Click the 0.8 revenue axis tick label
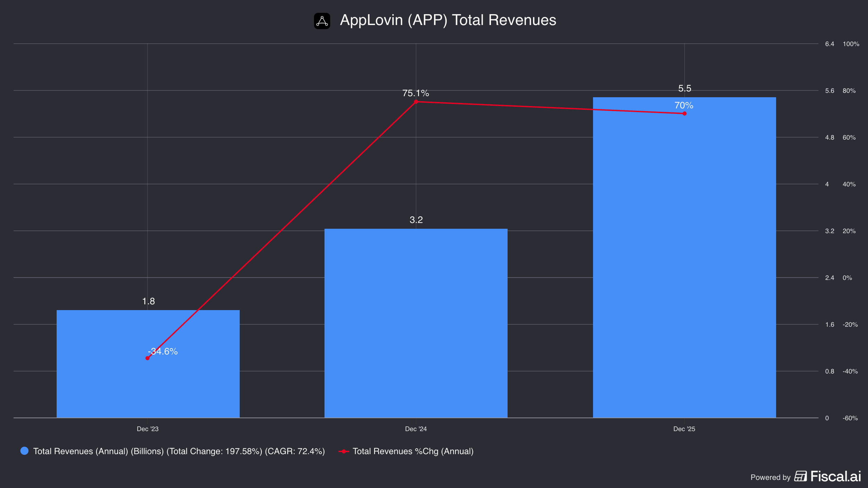The image size is (868, 488). click(830, 372)
